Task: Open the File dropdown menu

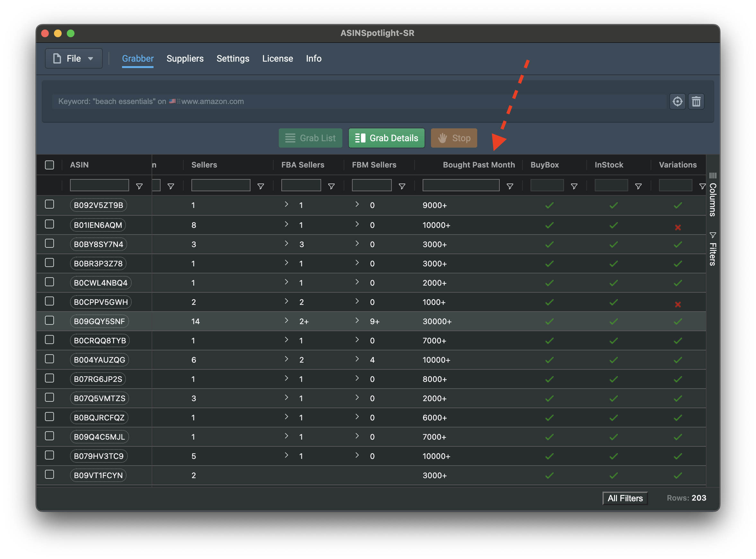Action: 74,58
